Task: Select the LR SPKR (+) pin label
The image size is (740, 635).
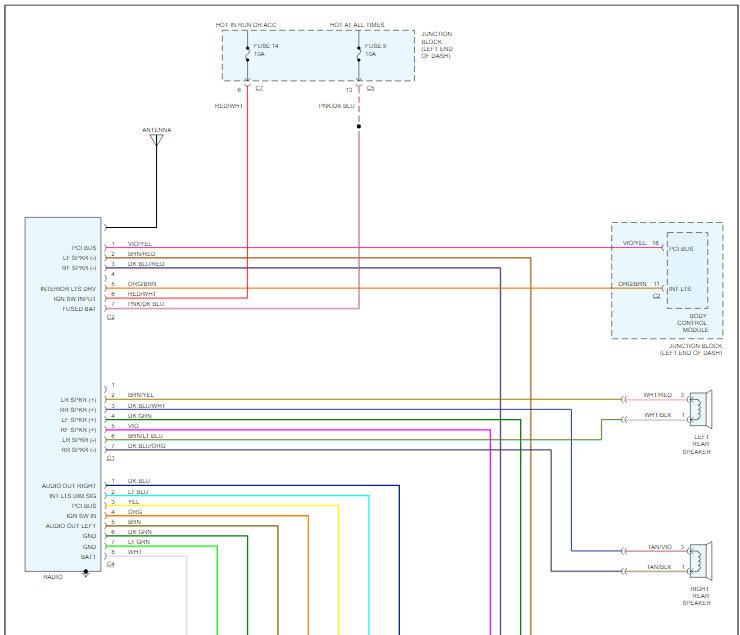Action: (78, 400)
